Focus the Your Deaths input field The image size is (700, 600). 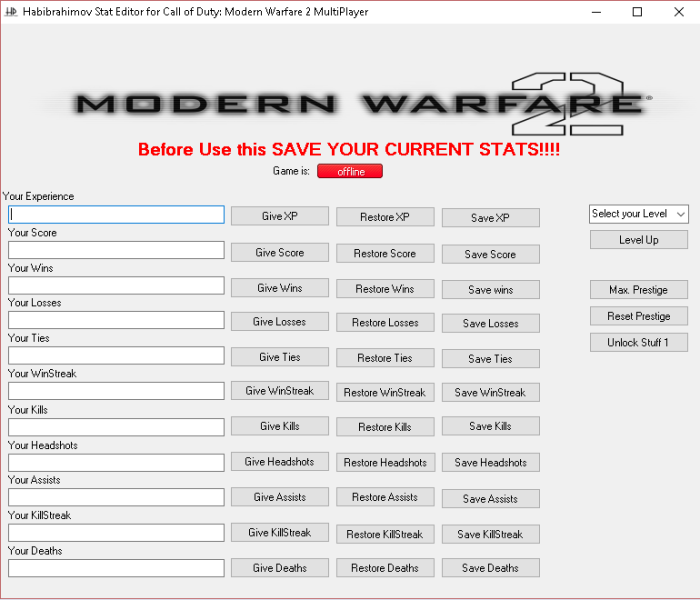116,568
